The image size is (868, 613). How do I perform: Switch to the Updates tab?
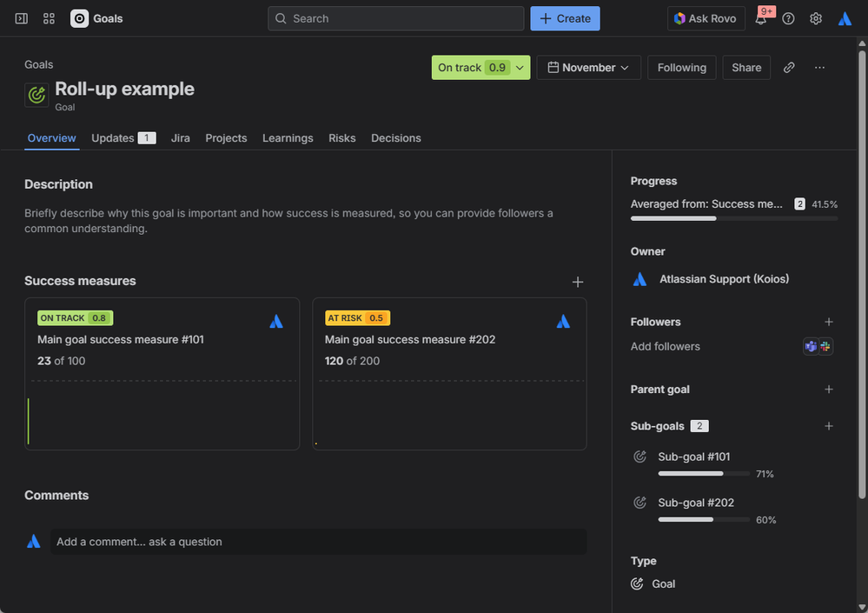pos(123,138)
